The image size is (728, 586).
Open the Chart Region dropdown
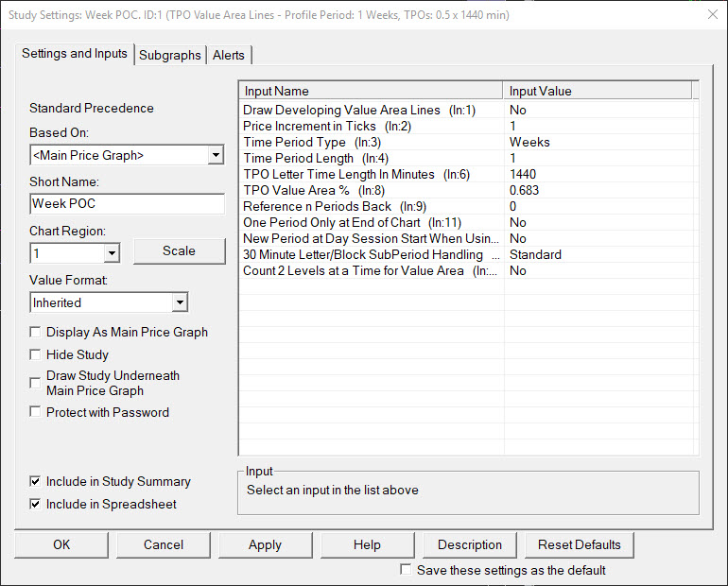(x=112, y=252)
